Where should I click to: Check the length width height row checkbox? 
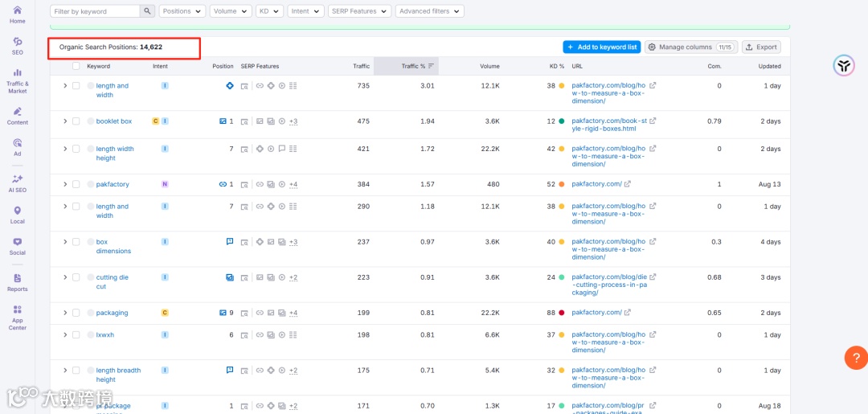pos(76,149)
